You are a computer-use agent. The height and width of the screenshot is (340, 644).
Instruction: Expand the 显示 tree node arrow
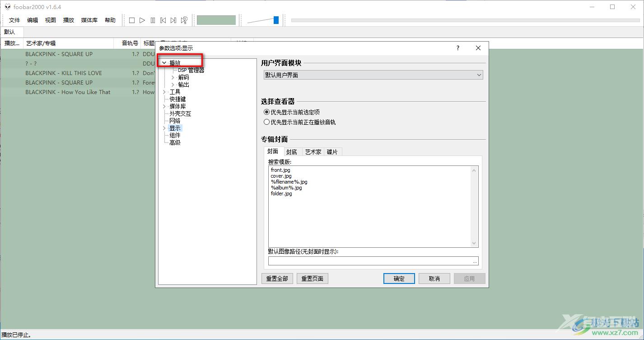[x=164, y=128]
